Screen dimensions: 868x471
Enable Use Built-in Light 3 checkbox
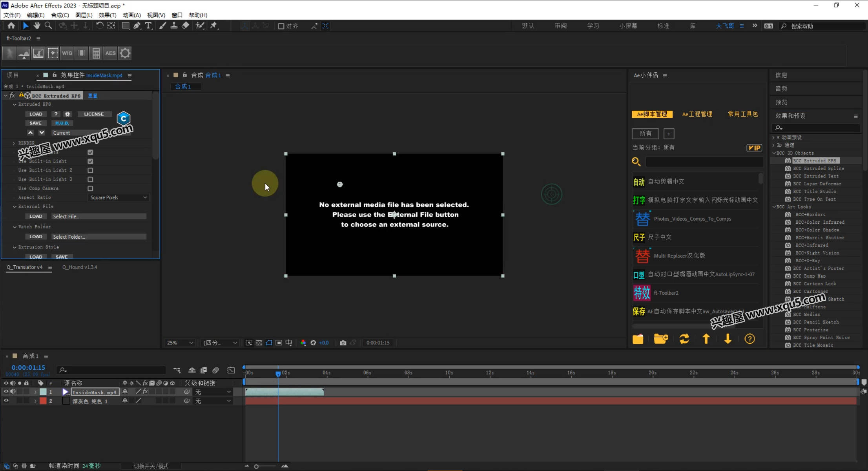click(90, 179)
